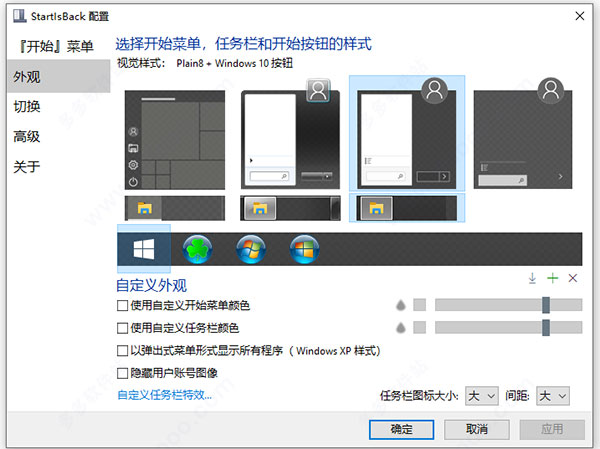
Task: Click the 应用 button
Action: (552, 429)
